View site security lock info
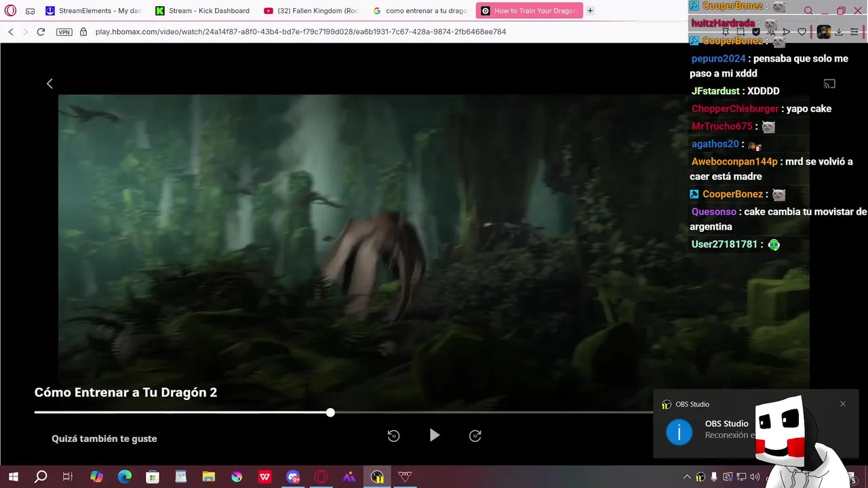Image resolution: width=868 pixels, height=488 pixels. click(83, 32)
